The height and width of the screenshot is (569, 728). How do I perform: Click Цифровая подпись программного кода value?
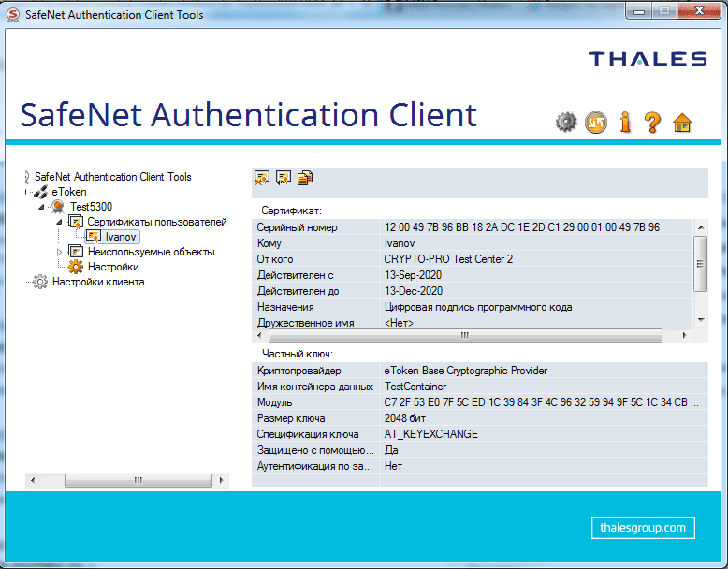coord(478,307)
